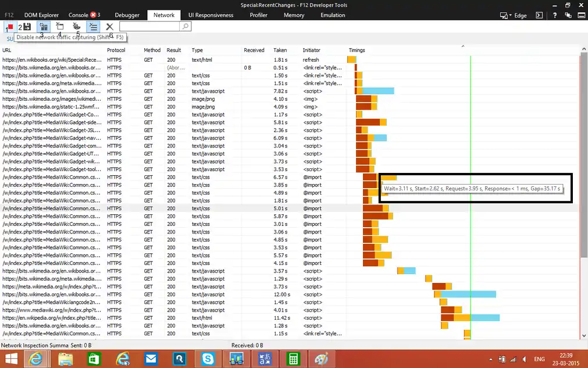Image resolution: width=588 pixels, height=368 pixels.
Task: Click the clear cache toolbar icon
Action: [60, 27]
